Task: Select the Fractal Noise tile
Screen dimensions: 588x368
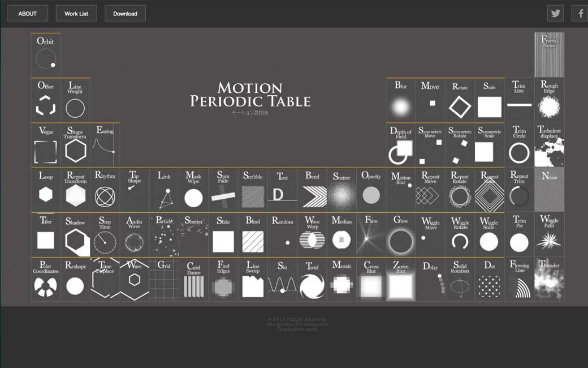Action: [x=549, y=55]
